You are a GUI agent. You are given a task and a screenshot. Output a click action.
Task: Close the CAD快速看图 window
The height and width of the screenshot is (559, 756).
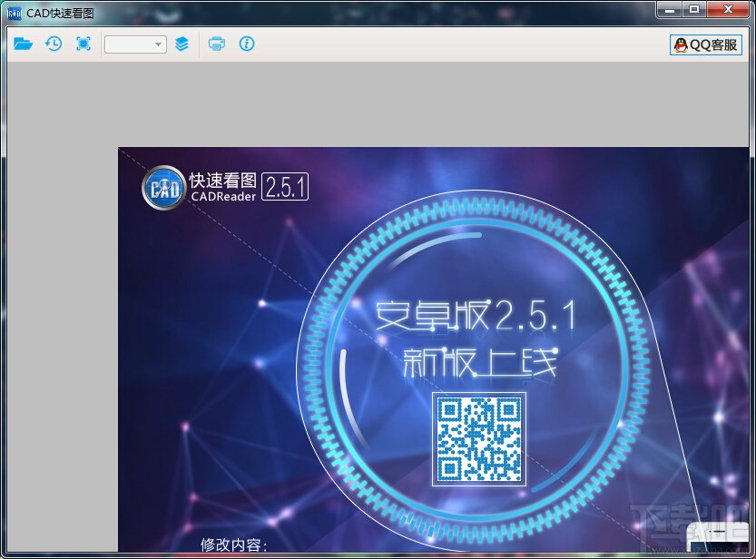tap(728, 9)
